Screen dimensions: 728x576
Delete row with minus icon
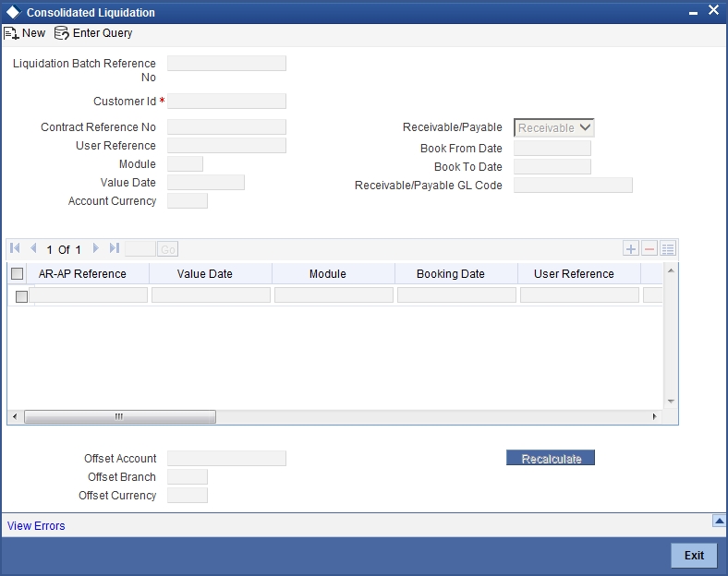649,249
